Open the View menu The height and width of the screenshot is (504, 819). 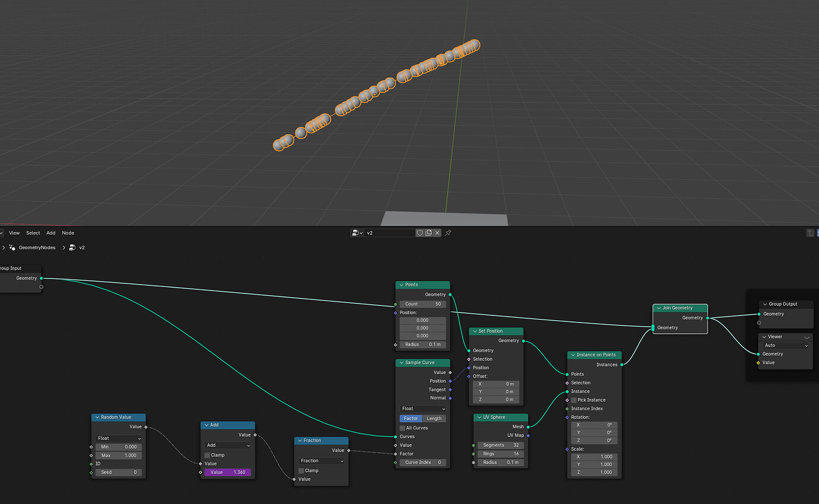tap(14, 233)
